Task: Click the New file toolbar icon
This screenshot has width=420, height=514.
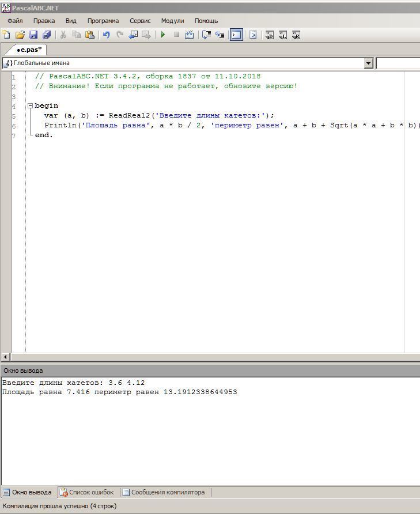Action: coord(6,35)
